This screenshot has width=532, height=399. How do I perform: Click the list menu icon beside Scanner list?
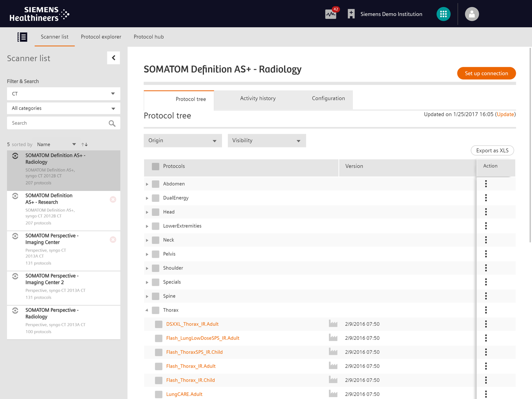pos(22,37)
